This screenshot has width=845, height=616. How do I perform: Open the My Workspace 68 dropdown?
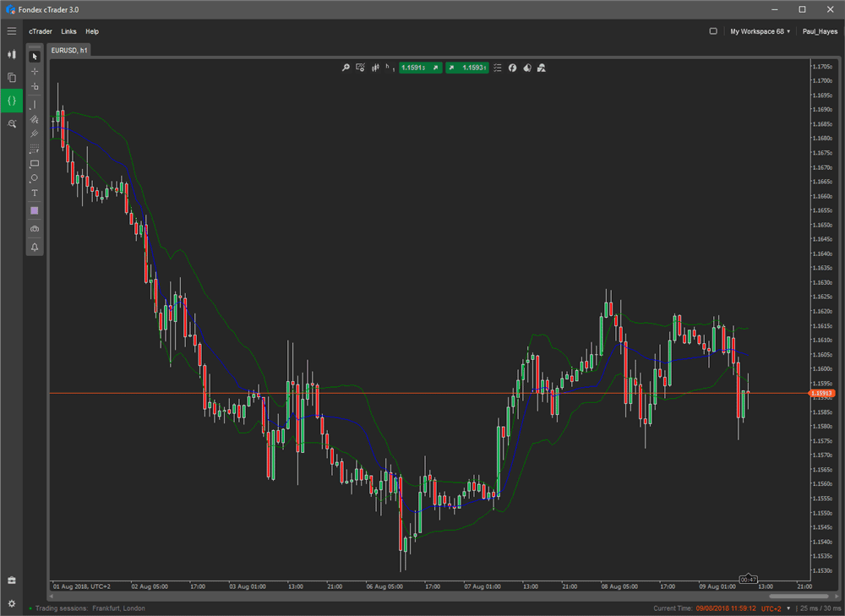coord(756,31)
